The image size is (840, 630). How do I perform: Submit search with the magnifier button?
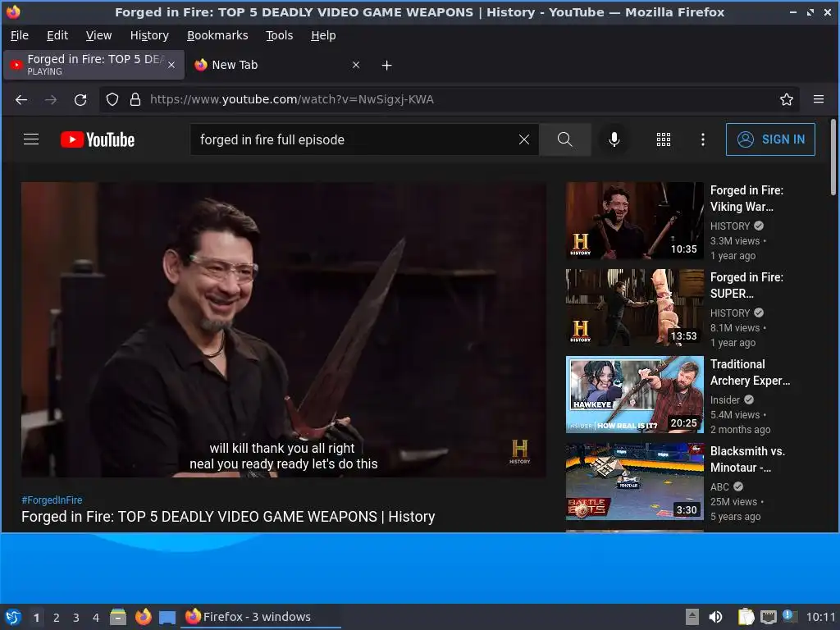coord(564,139)
